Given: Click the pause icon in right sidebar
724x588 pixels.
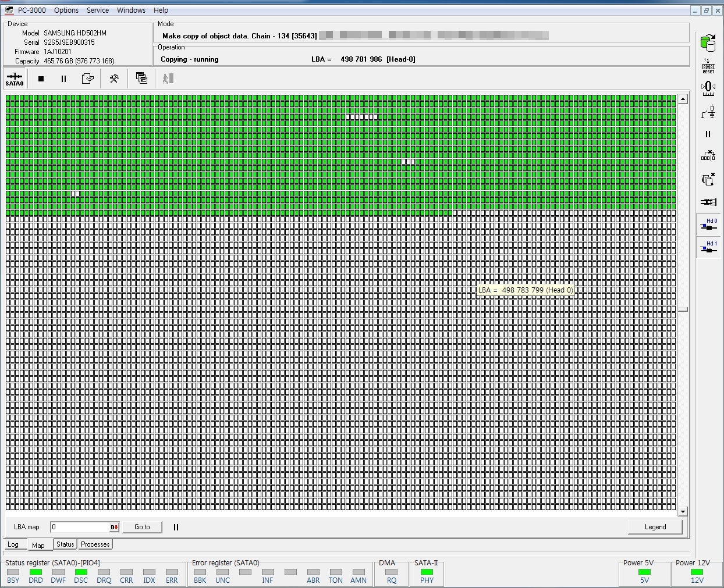Looking at the screenshot, I should coord(708,134).
